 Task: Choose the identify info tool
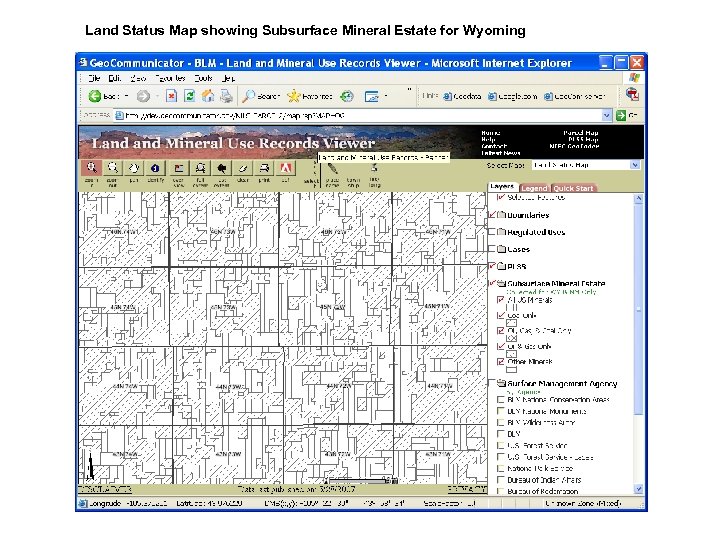coord(156,168)
